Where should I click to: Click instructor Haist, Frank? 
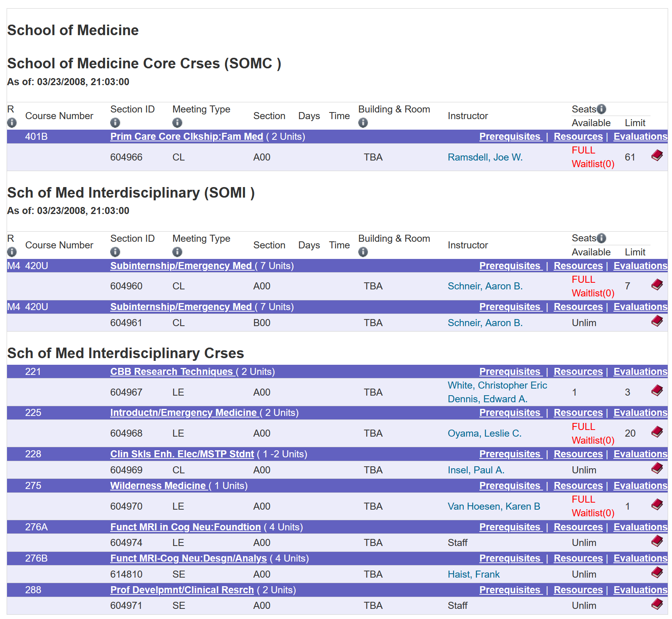tap(474, 574)
